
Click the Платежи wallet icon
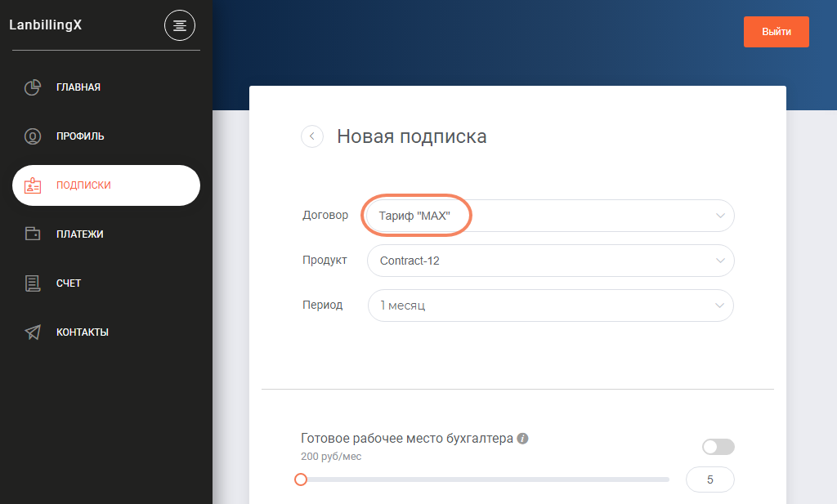[x=33, y=234]
